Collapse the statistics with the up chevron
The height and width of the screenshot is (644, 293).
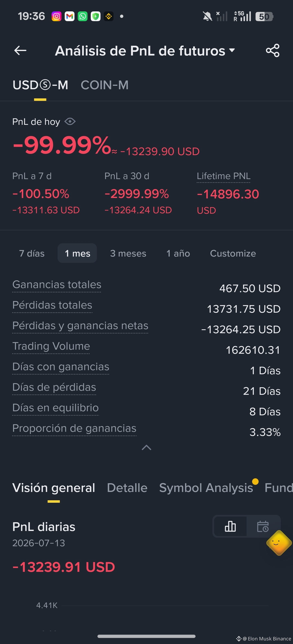[146, 447]
